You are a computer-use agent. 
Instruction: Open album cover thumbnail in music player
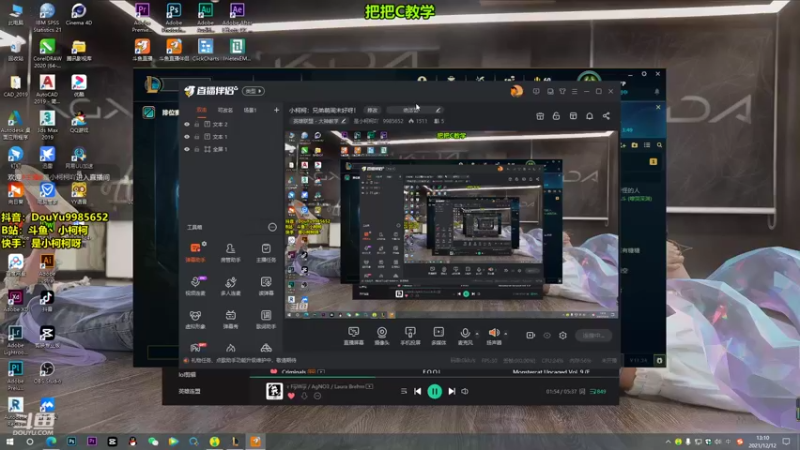click(274, 391)
